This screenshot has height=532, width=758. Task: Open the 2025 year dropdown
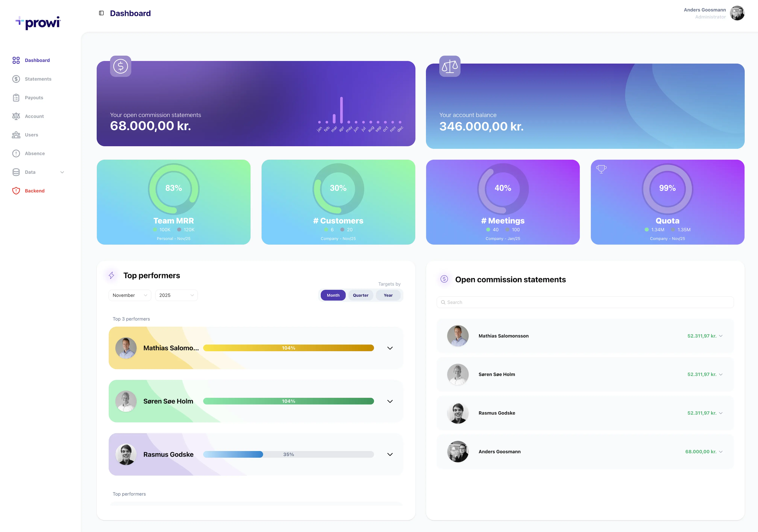tap(176, 295)
